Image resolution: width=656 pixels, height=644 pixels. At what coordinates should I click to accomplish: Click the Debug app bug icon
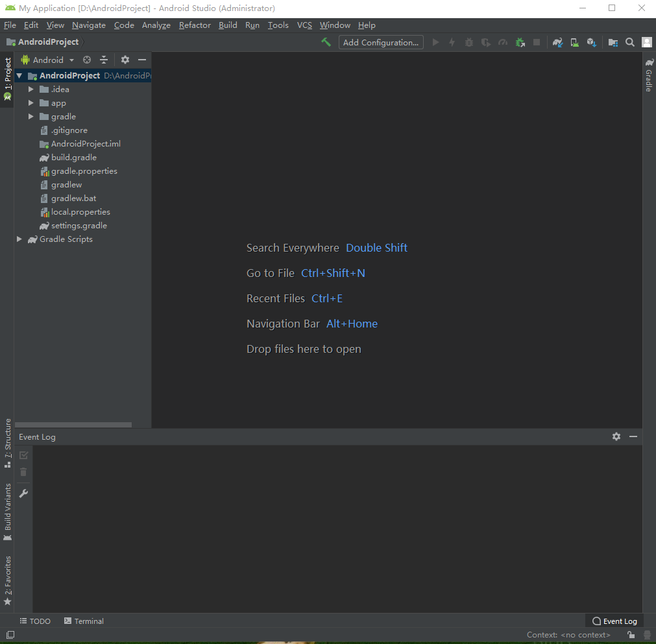[x=469, y=42]
